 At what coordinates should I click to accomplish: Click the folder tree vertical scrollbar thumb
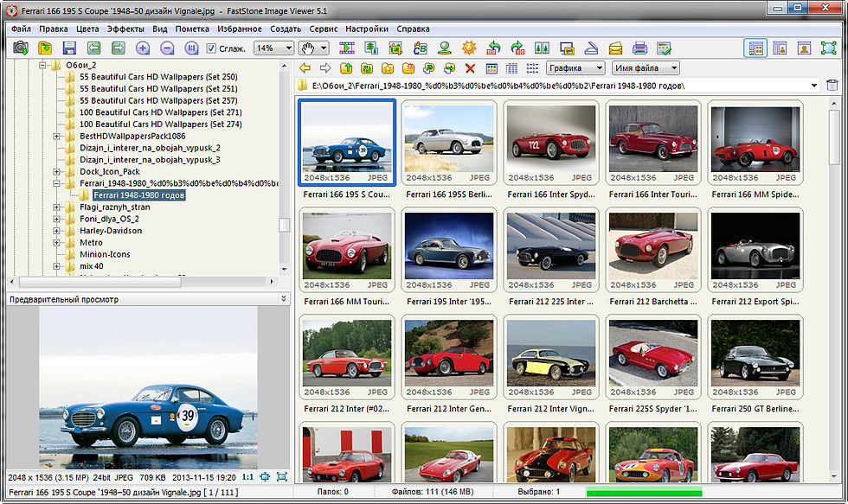284,224
